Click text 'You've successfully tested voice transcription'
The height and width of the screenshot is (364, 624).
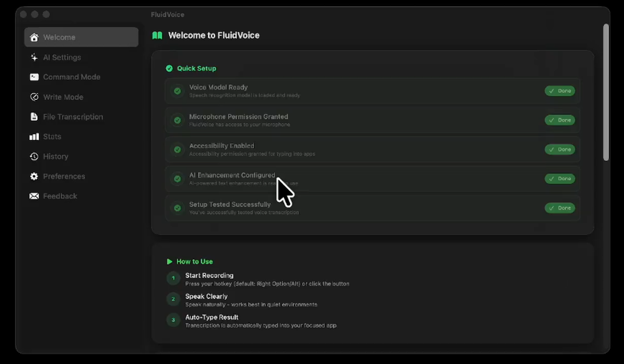coord(244,213)
